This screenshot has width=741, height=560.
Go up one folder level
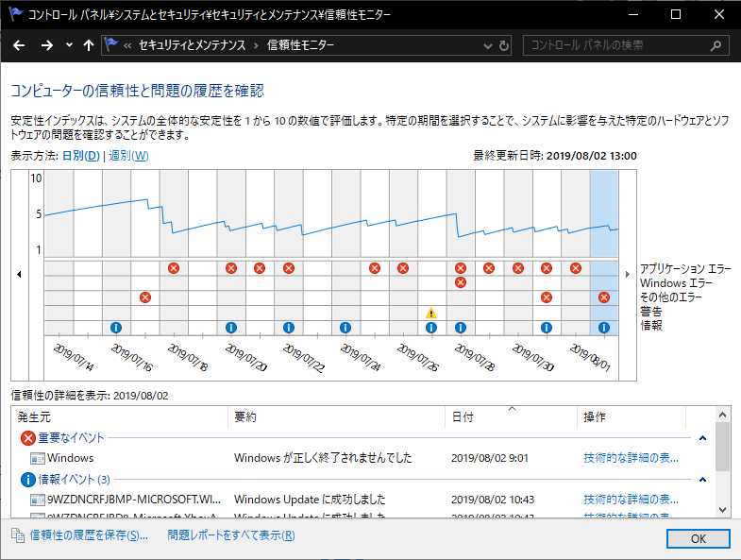tap(89, 45)
